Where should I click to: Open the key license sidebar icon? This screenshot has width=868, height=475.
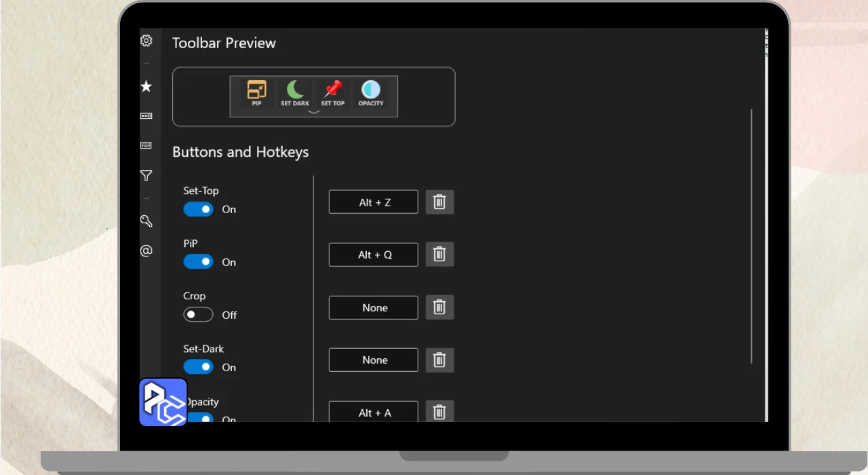146,221
